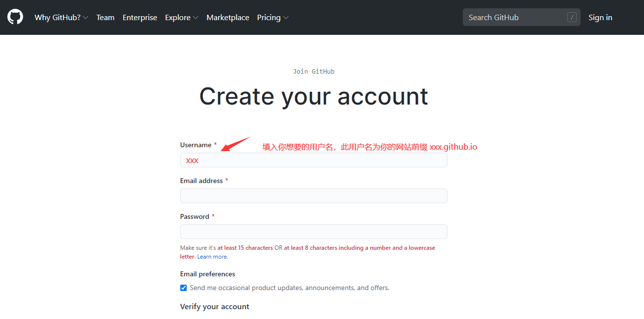
Task: Click the Password input field
Action: click(x=313, y=232)
